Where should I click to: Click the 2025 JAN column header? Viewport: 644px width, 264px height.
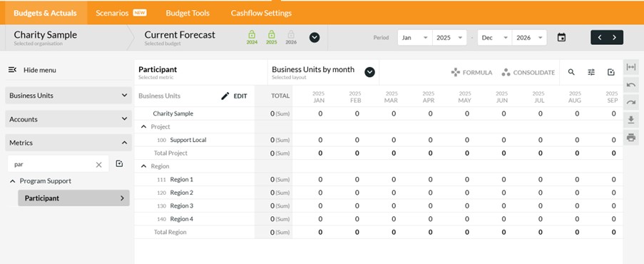coord(318,96)
